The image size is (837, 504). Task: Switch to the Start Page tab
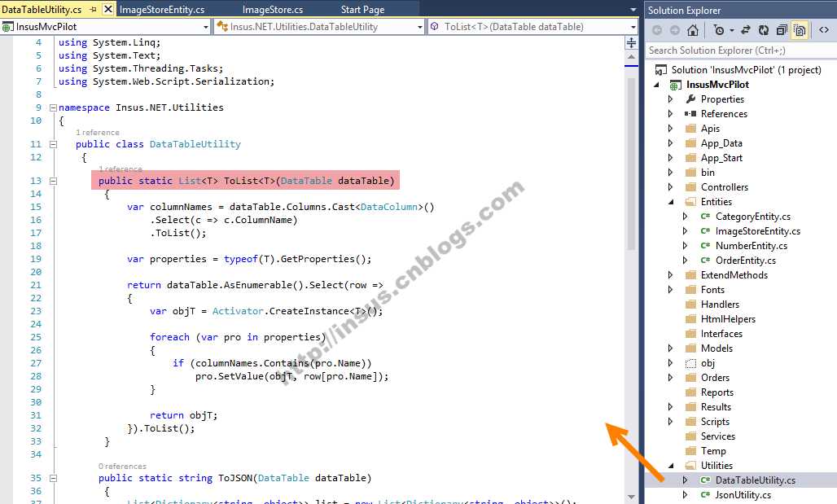362,10
